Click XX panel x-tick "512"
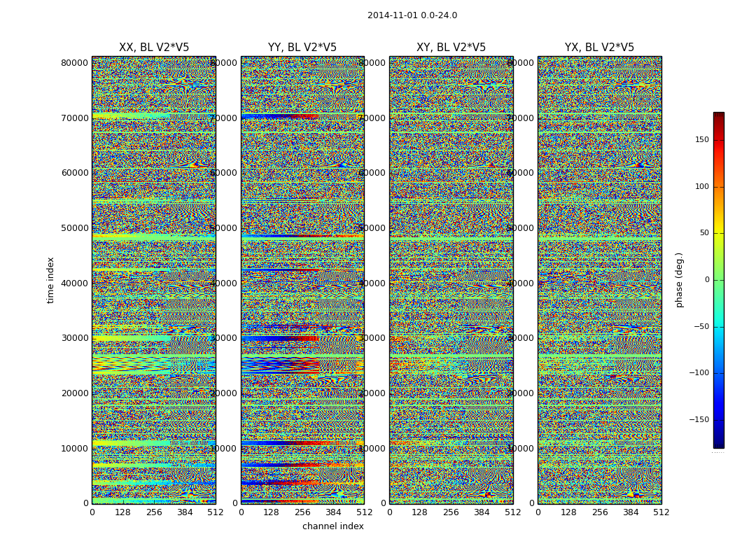735x560 pixels. (216, 512)
